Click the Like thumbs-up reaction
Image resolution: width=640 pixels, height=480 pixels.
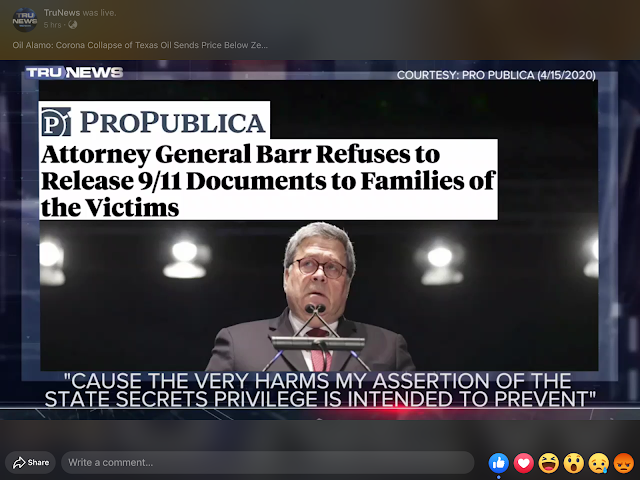[x=498, y=463]
